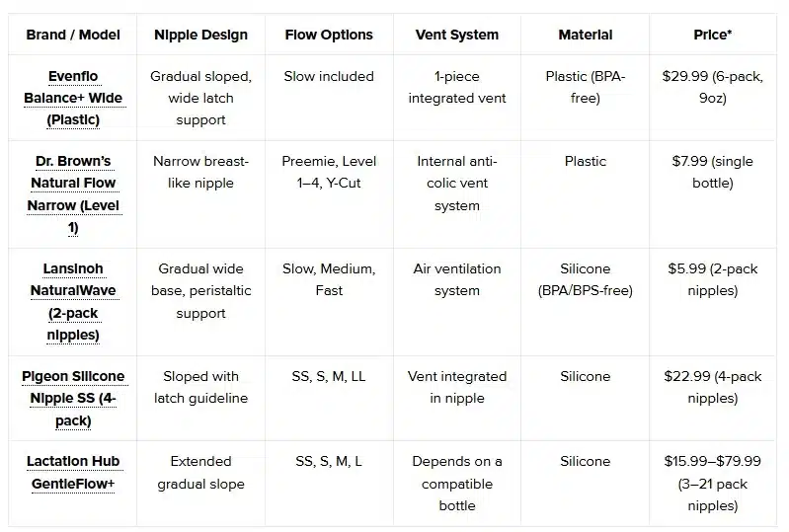Click the Brand / Model column header
Screen dimensions: 789x532
point(73,35)
